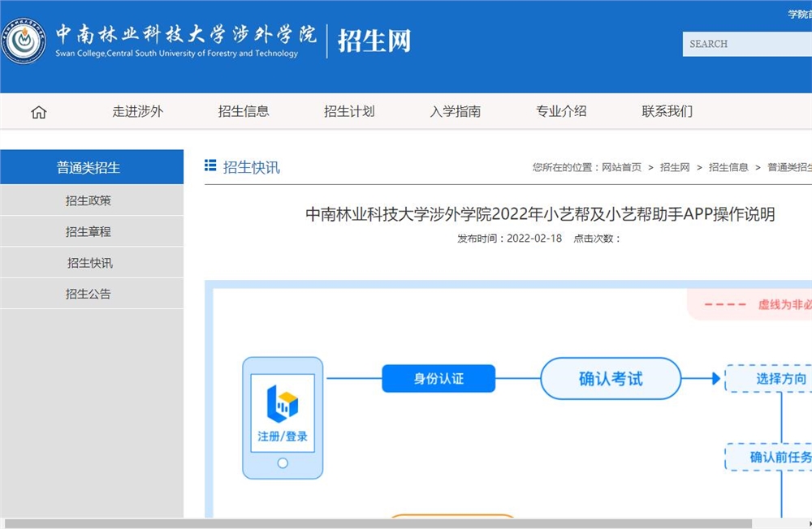The height and width of the screenshot is (529, 812).
Task: Click the publish date 2022-02-18
Action: (x=534, y=239)
